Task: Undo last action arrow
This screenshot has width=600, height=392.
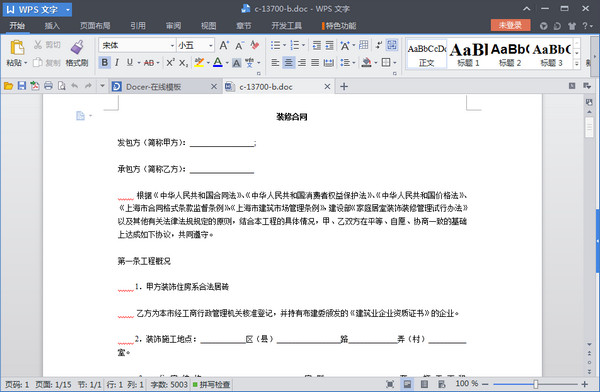Action: [x=75, y=86]
